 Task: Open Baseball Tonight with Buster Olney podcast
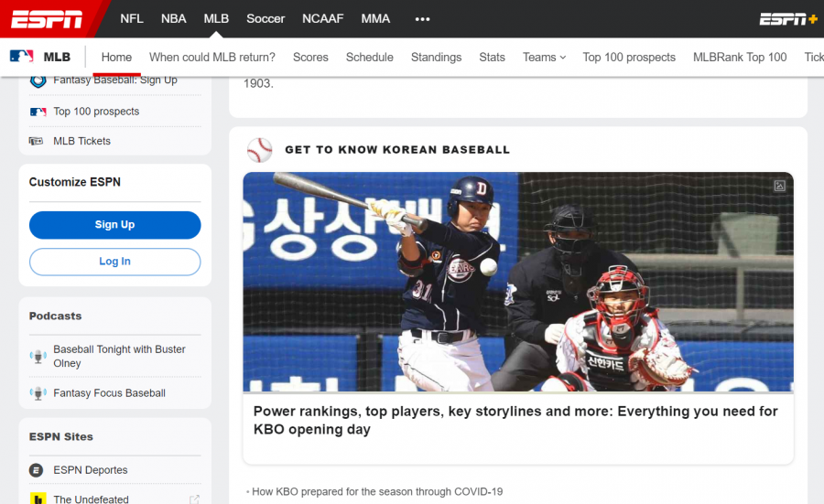[x=119, y=356]
